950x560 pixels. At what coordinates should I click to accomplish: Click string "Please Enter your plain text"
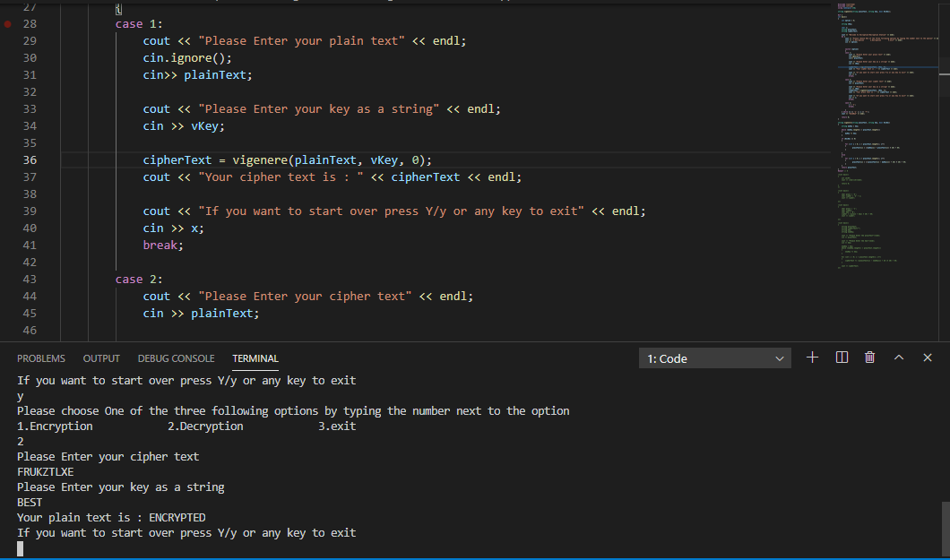click(302, 41)
